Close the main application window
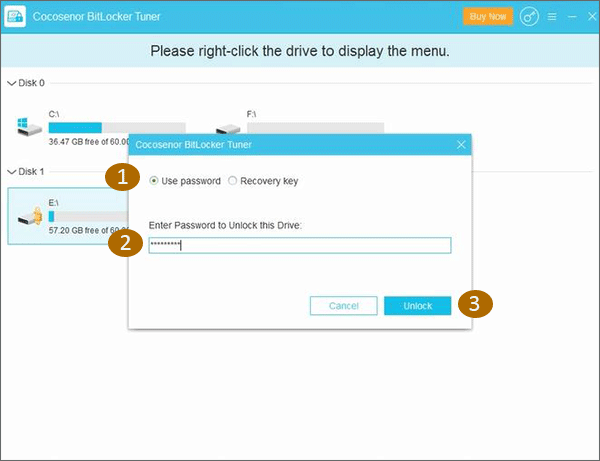 pos(592,16)
